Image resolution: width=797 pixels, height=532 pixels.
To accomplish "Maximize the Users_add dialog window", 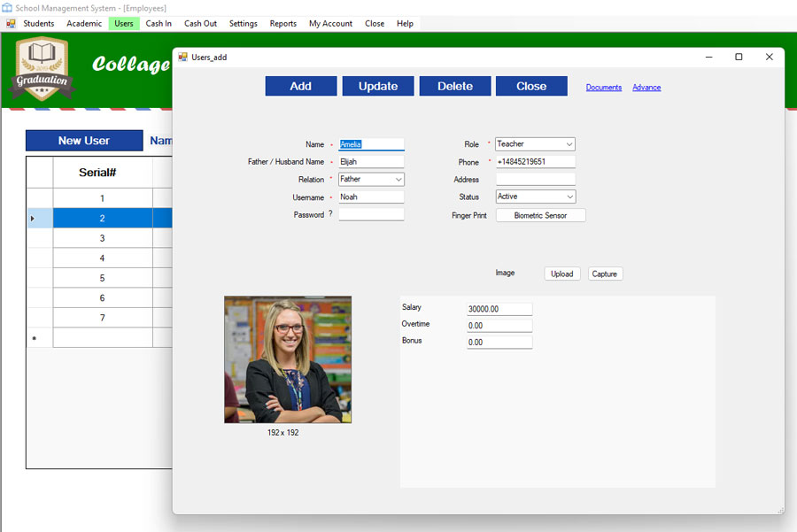I will coord(739,57).
